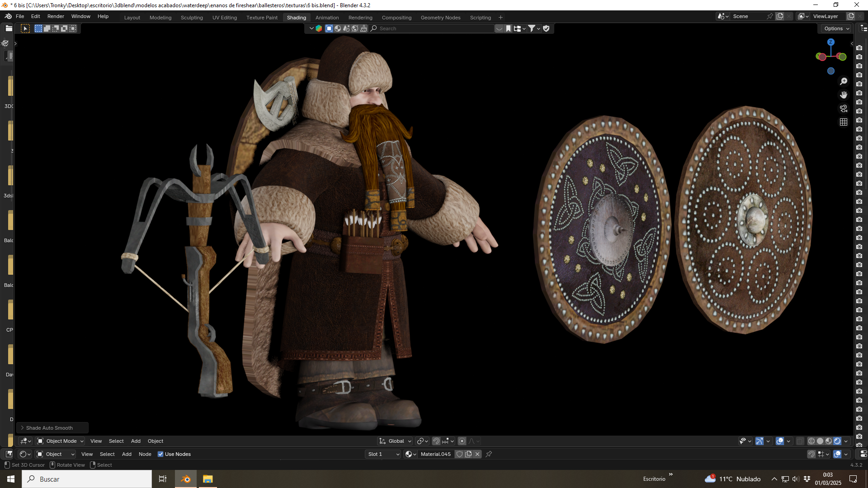Viewport: 868px width, 488px height.
Task: Open the Slot 1 dropdown
Action: tap(383, 454)
